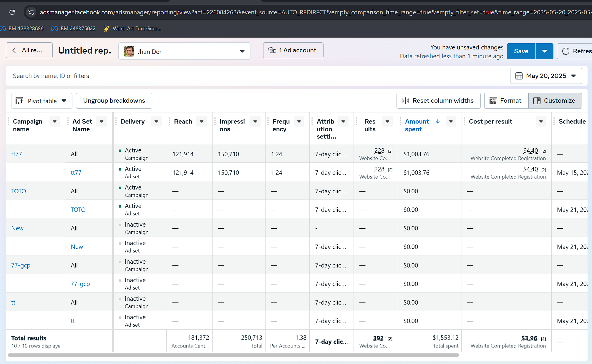Open the Delivery column header menu

(x=156, y=121)
